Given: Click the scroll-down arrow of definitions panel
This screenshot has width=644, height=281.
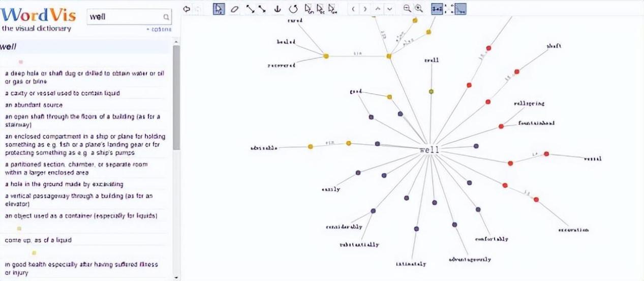Looking at the screenshot, I should [176, 278].
